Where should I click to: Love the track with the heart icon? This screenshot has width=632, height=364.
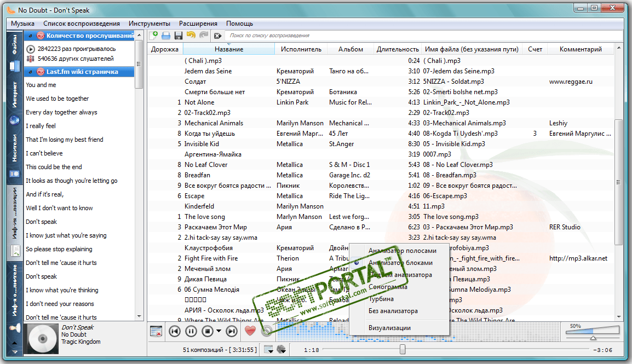250,331
